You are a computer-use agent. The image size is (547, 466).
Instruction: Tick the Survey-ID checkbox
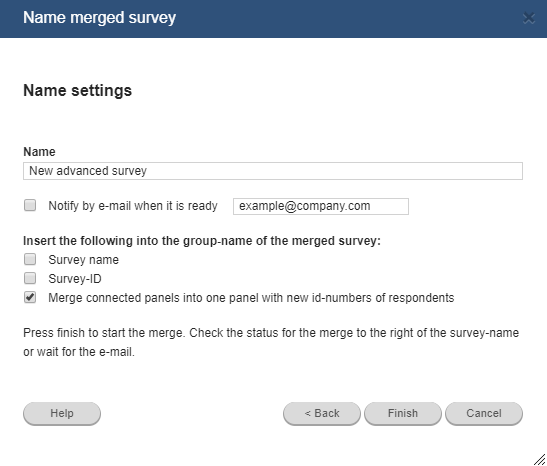click(30, 278)
